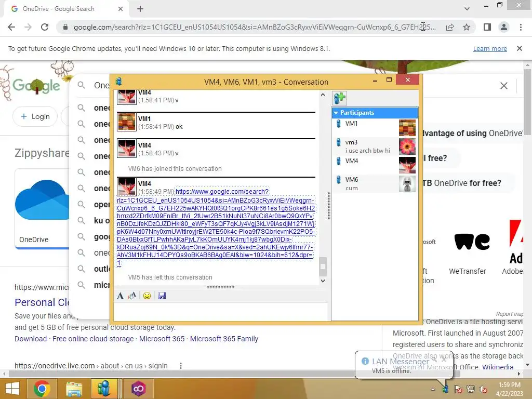
Task: Click the Google logo
Action: click(36, 86)
